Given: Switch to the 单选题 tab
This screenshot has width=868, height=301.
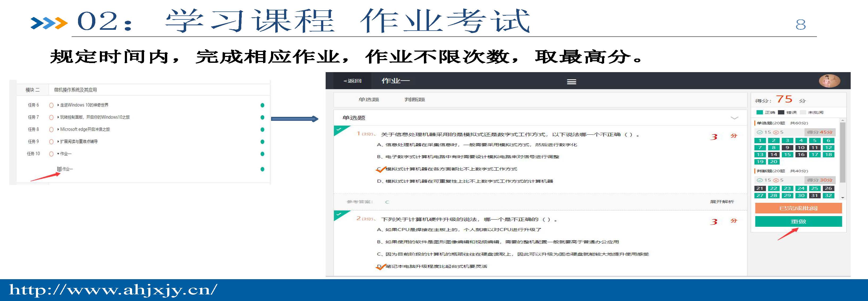Looking at the screenshot, I should [369, 100].
